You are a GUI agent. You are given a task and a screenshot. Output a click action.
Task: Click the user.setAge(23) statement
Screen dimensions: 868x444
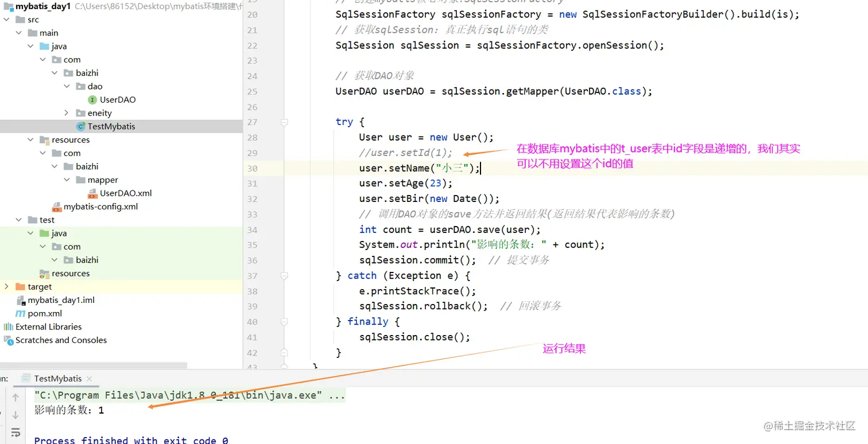pyautogui.click(x=406, y=183)
